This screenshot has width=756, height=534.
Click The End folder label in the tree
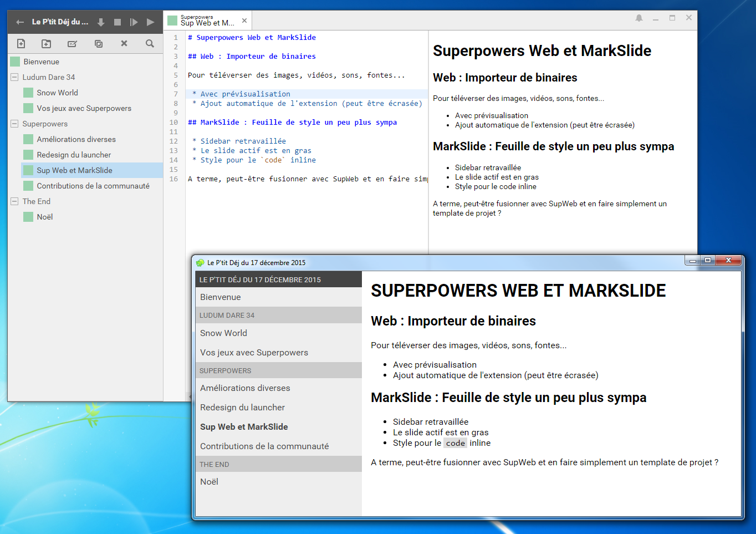(x=37, y=201)
